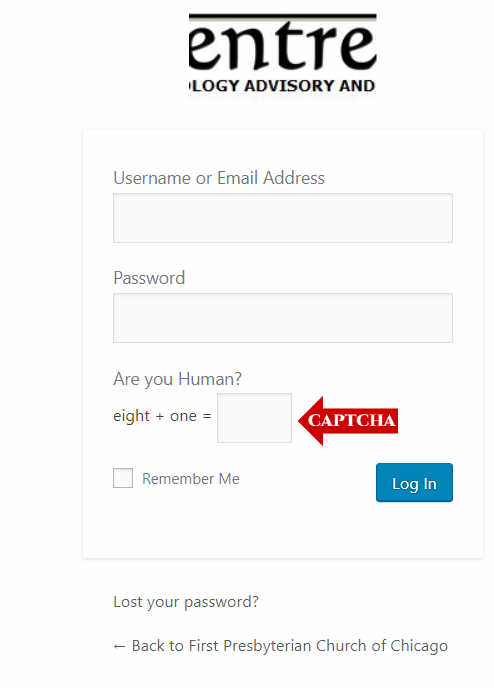Viewport: 494px width, 688px height.
Task: Click the Are you Human? label
Action: [x=177, y=379]
